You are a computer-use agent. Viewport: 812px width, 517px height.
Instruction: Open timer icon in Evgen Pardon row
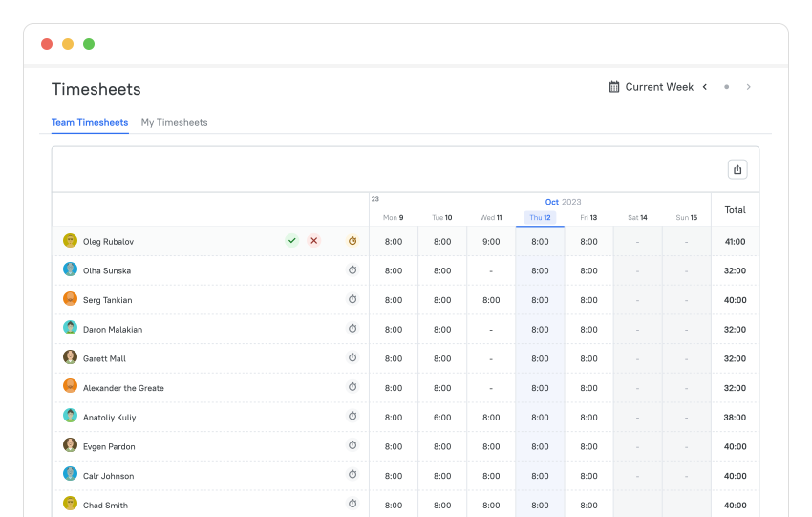point(353,445)
